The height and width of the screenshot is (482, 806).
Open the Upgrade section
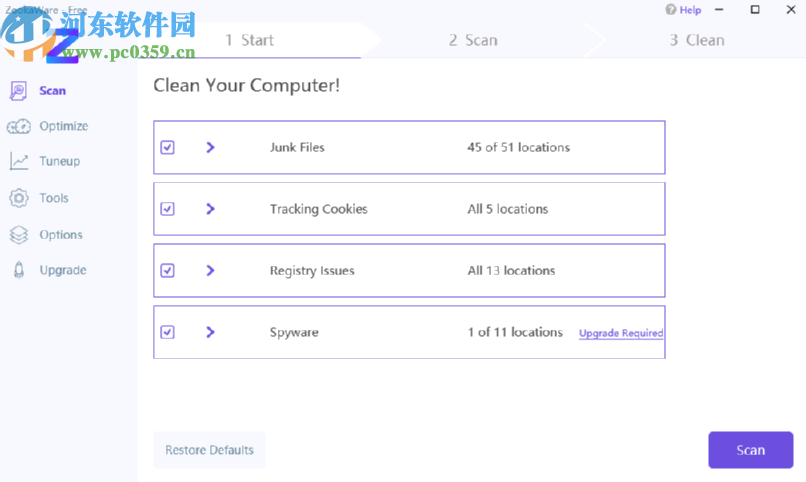pos(63,270)
